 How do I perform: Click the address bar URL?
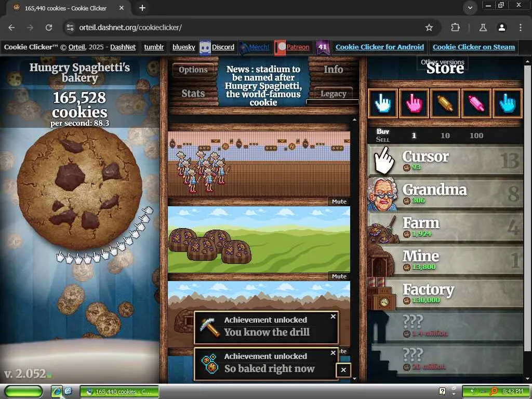tap(130, 28)
